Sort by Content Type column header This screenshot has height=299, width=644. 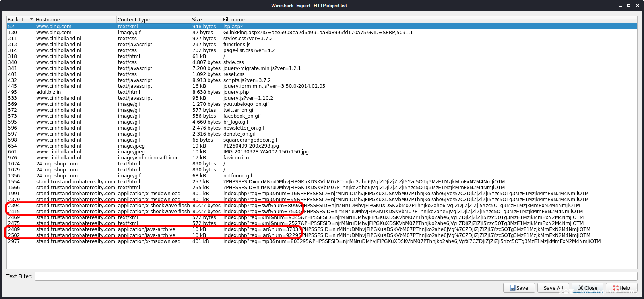click(153, 19)
